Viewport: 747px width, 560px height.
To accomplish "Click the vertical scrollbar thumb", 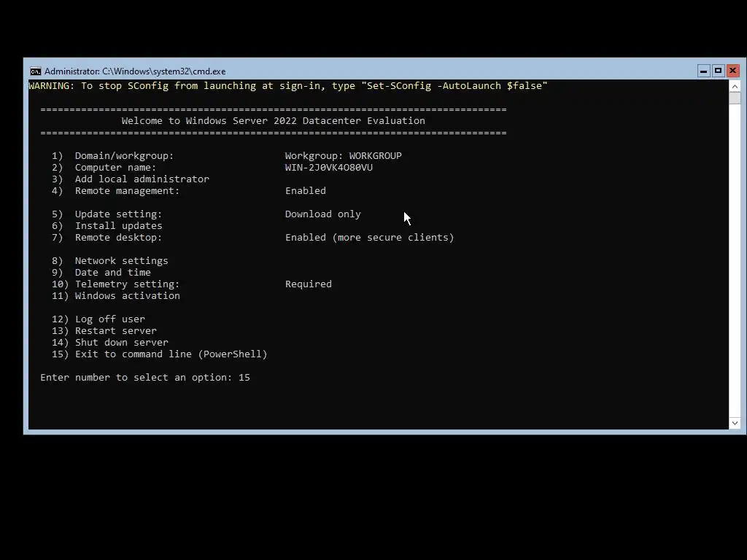I will coord(735,98).
